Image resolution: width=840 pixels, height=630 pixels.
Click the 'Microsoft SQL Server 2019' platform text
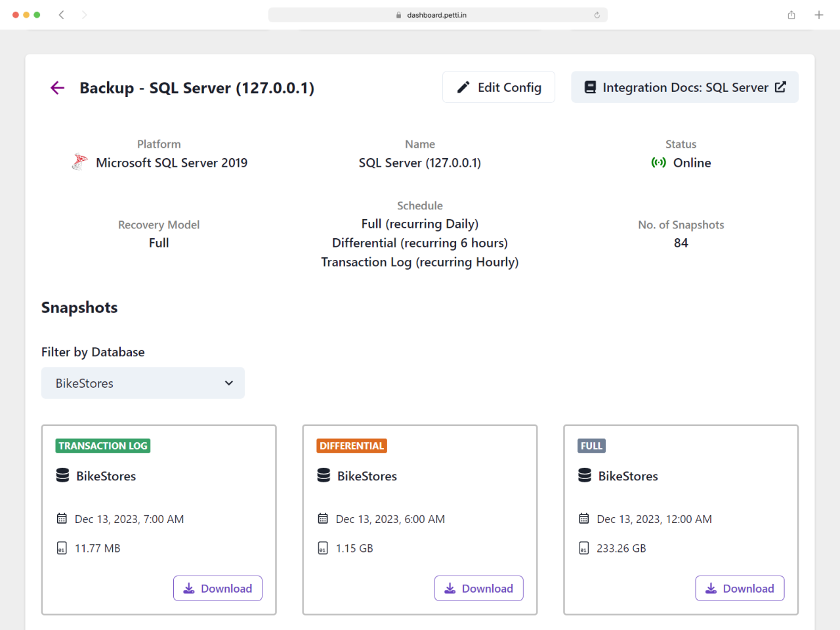pos(172,163)
